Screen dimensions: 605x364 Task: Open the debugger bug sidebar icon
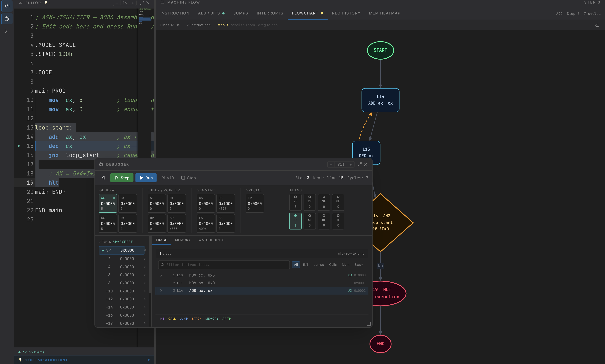pos(7,19)
